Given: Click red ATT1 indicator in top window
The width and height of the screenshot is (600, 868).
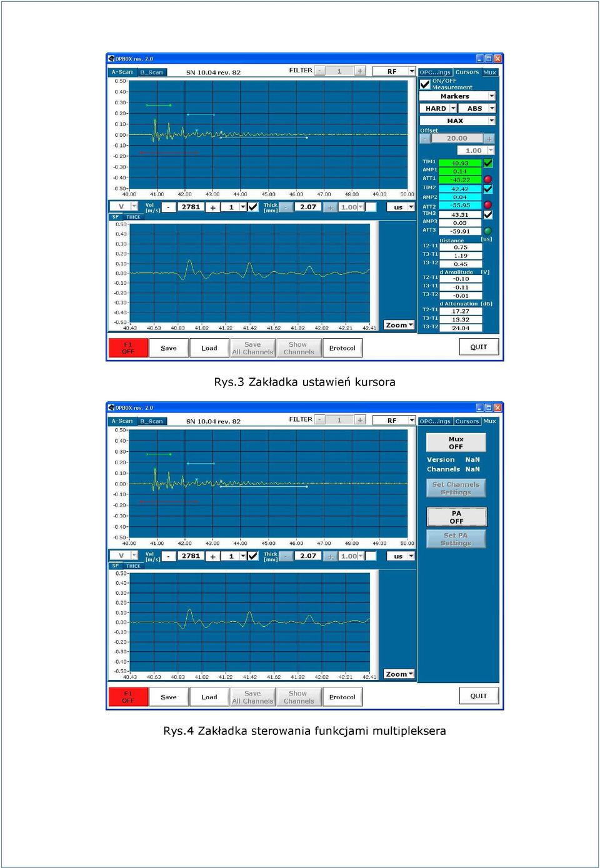Looking at the screenshot, I should pos(488,179).
